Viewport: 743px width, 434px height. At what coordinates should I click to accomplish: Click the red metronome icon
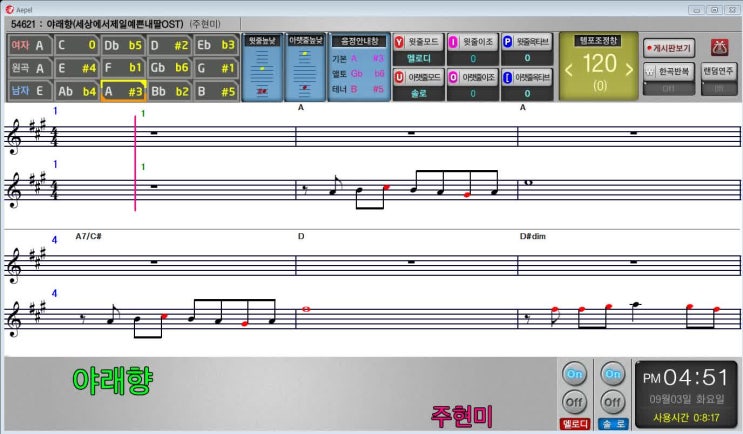718,47
